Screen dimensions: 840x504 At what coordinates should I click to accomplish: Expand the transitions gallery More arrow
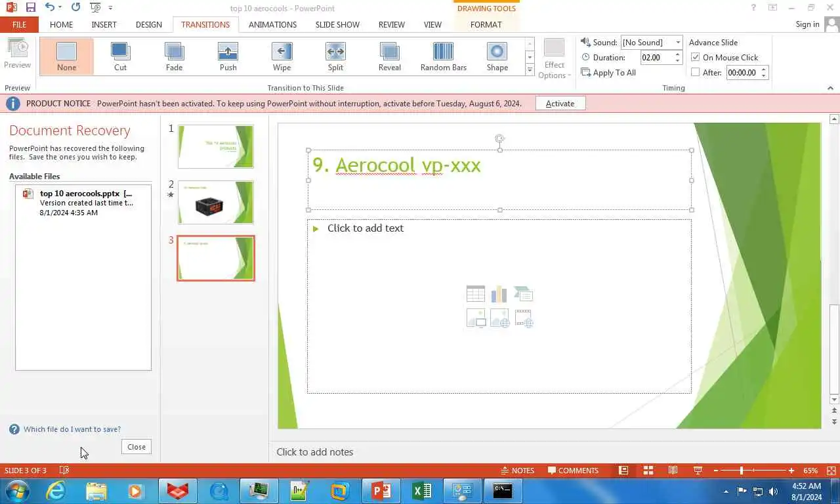[530, 70]
